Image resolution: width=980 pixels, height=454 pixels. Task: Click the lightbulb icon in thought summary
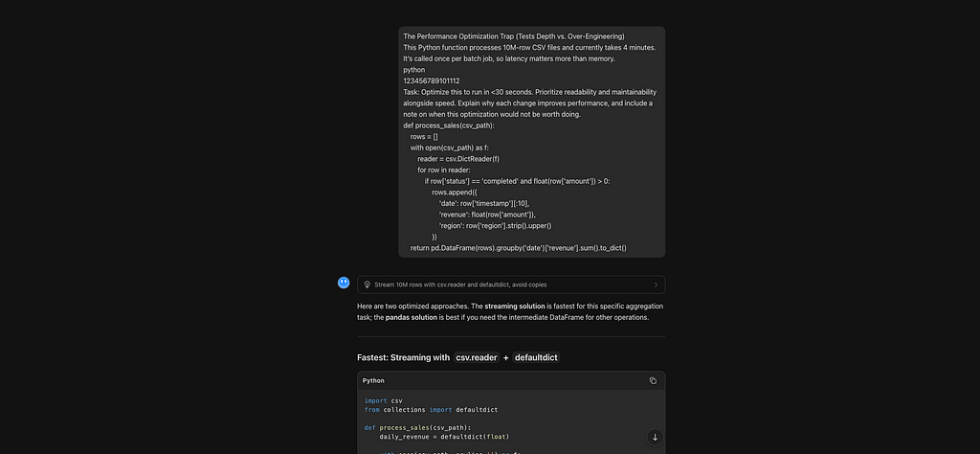pyautogui.click(x=367, y=284)
